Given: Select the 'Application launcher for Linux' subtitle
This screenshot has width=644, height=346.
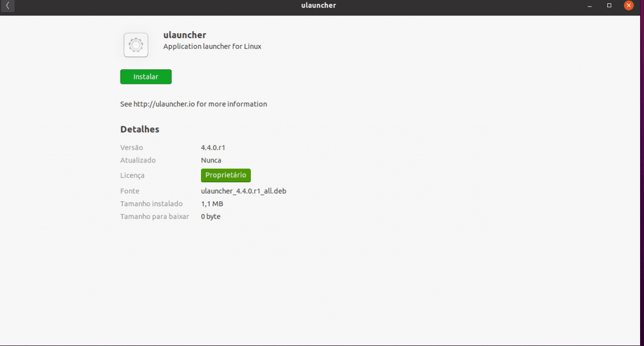Looking at the screenshot, I should [x=212, y=47].
